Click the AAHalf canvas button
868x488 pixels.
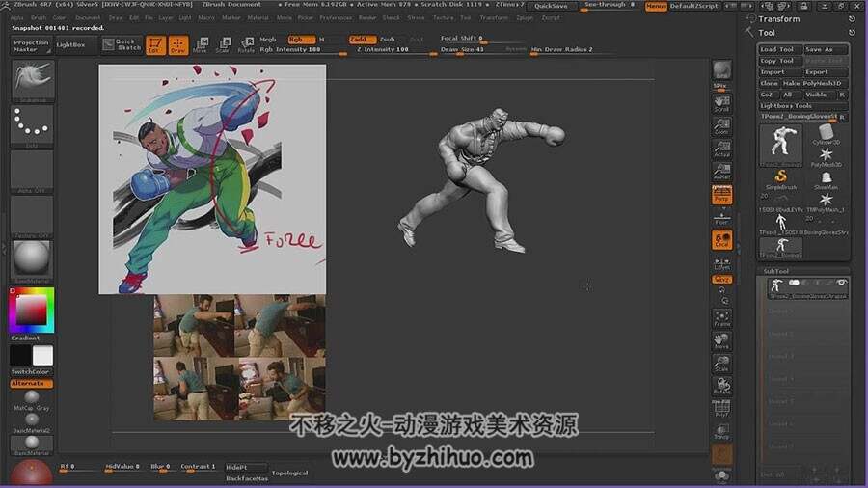coord(721,172)
